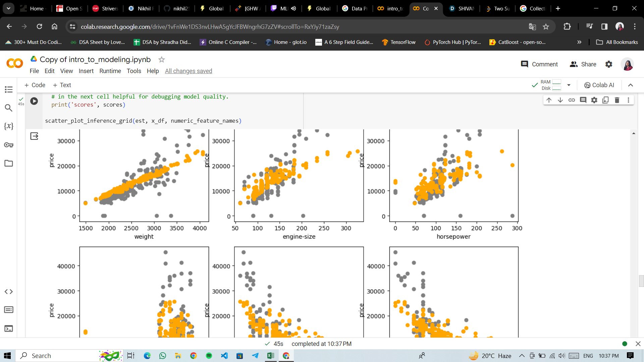
Task: Bookmark this page with star icon
Action: point(546,26)
